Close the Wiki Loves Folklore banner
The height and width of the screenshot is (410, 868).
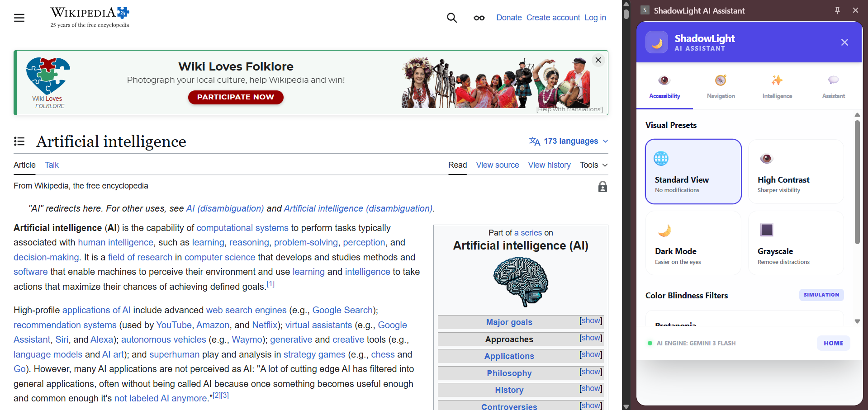(x=598, y=60)
